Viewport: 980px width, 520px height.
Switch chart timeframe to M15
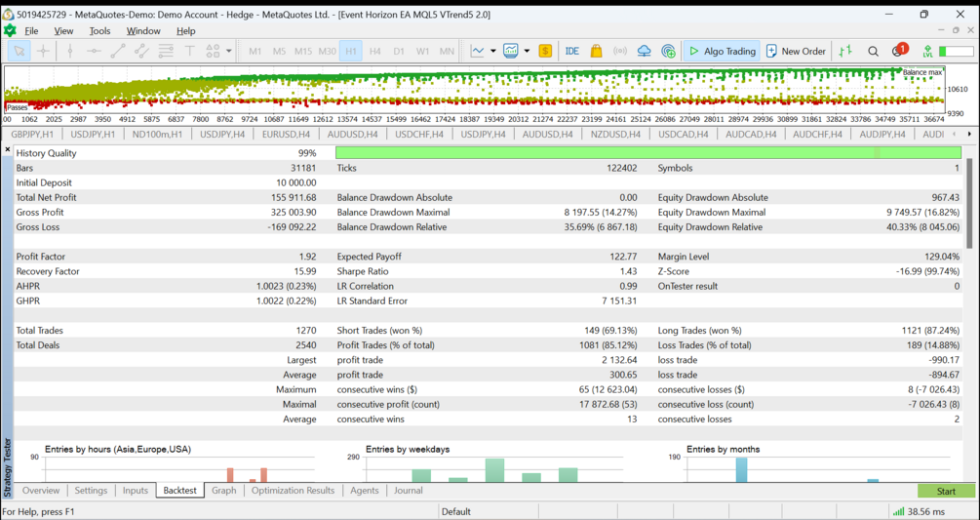pyautogui.click(x=303, y=52)
